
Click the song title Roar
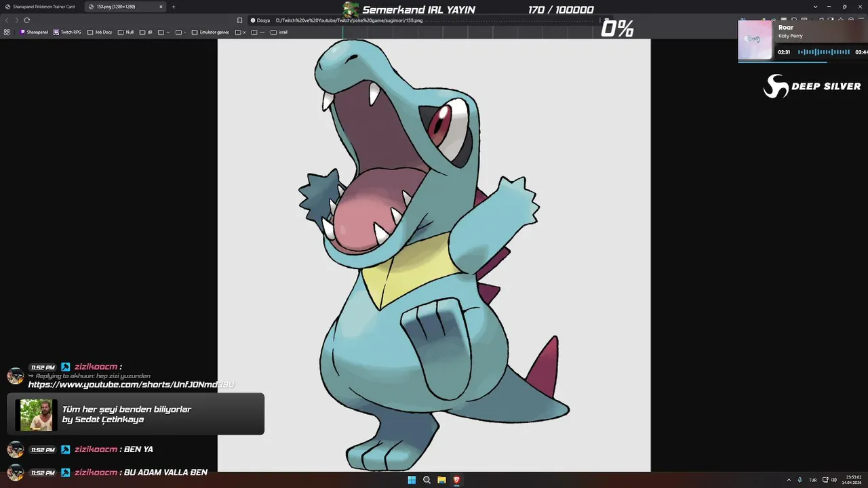pos(786,28)
